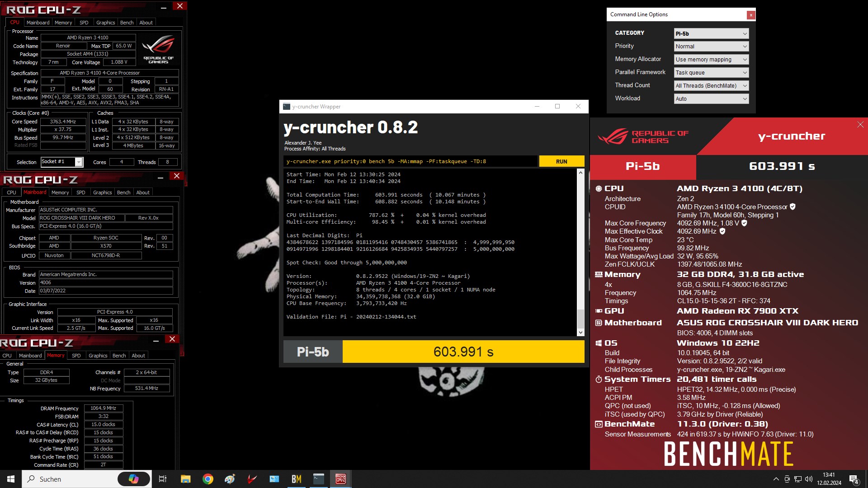Open File Explorer from the taskbar

[x=185, y=479]
